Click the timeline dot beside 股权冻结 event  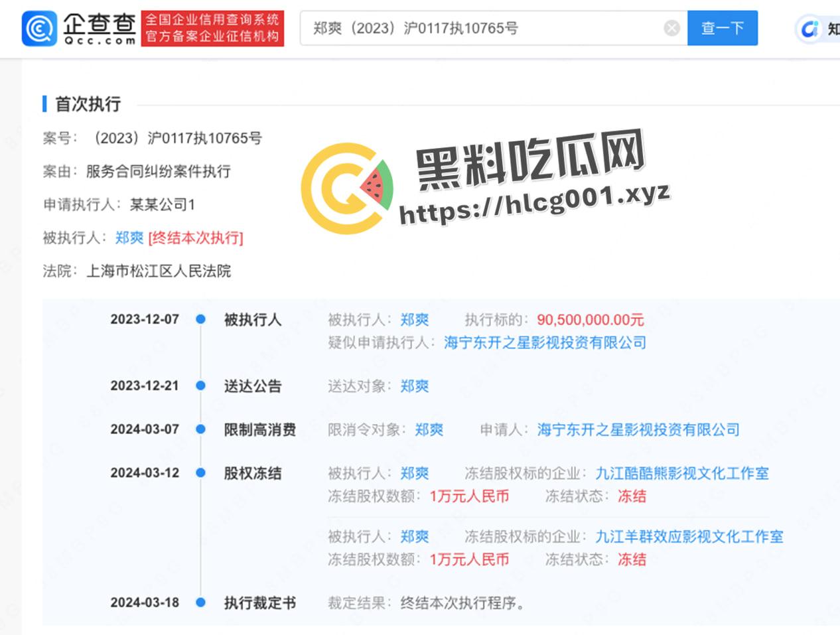click(x=200, y=473)
